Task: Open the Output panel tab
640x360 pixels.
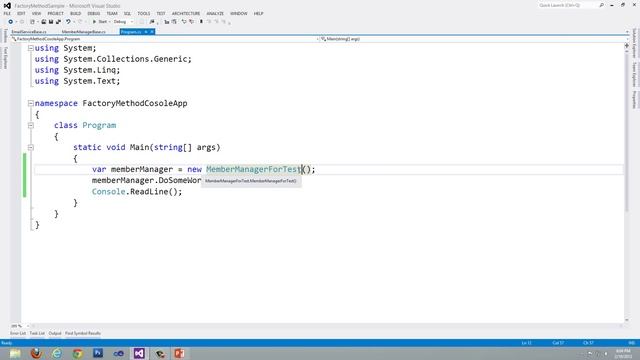Action: coord(55,333)
